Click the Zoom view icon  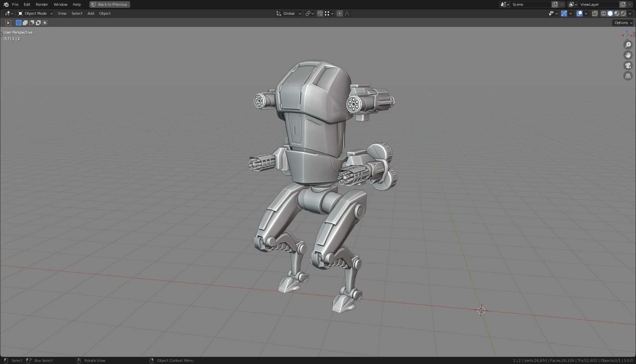tap(628, 45)
